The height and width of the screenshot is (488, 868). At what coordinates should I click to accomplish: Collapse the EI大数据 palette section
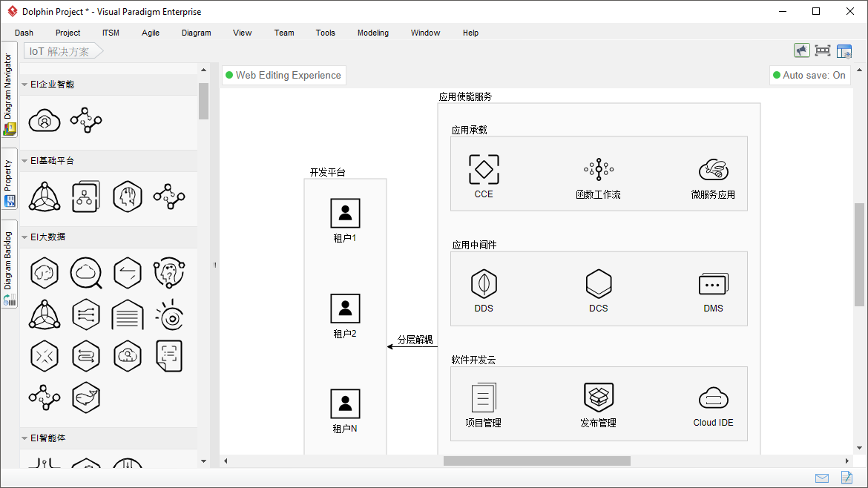[24, 237]
